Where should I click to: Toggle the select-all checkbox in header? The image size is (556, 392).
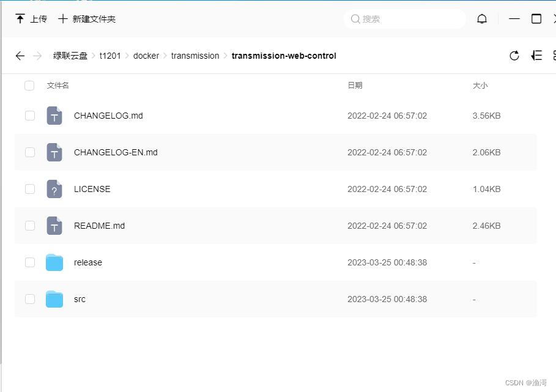29,86
